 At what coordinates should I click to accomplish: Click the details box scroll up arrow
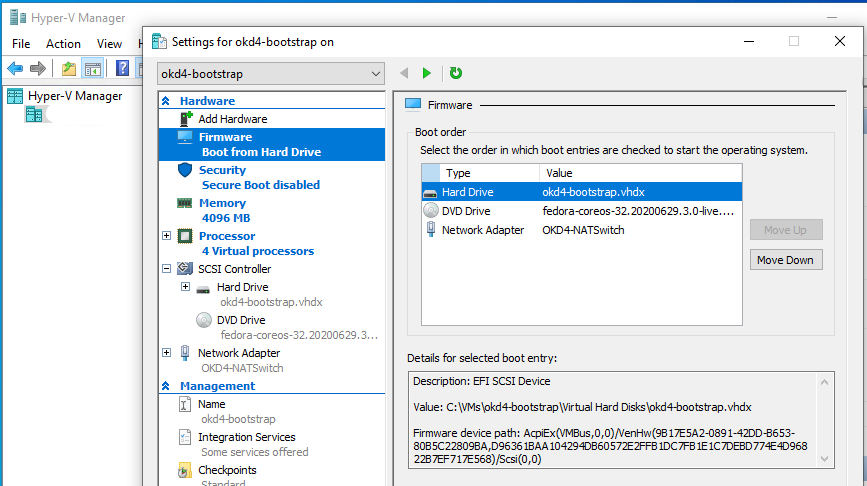[824, 382]
